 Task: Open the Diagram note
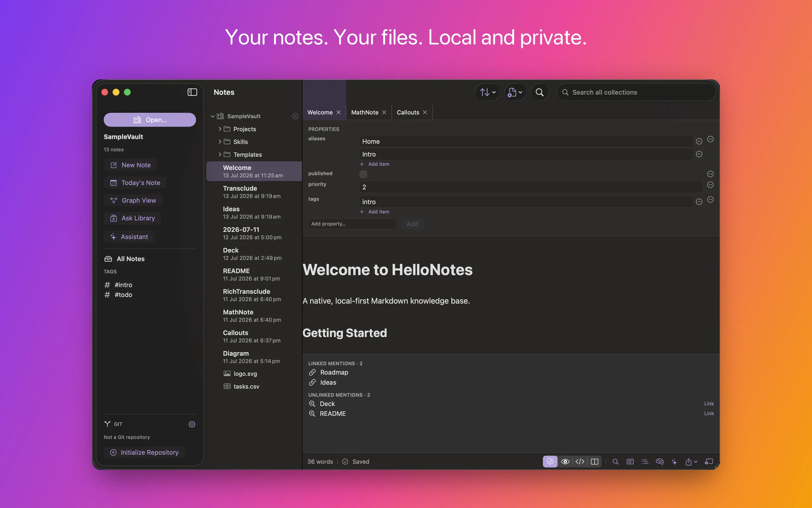pyautogui.click(x=254, y=357)
